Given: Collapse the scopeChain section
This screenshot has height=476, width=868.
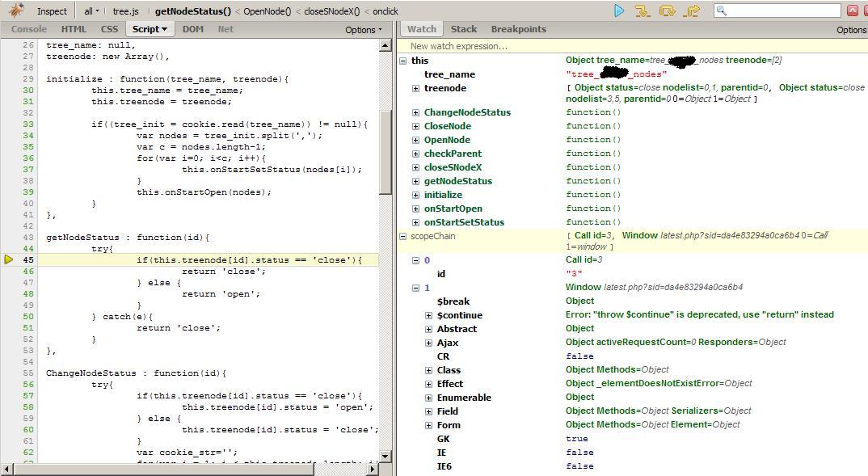Looking at the screenshot, I should click(x=402, y=236).
